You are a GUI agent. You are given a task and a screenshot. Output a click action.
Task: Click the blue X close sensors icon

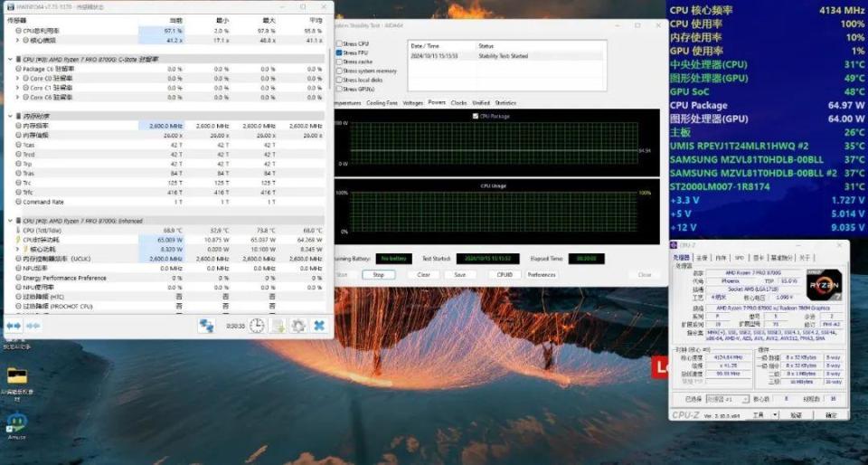pos(319,325)
